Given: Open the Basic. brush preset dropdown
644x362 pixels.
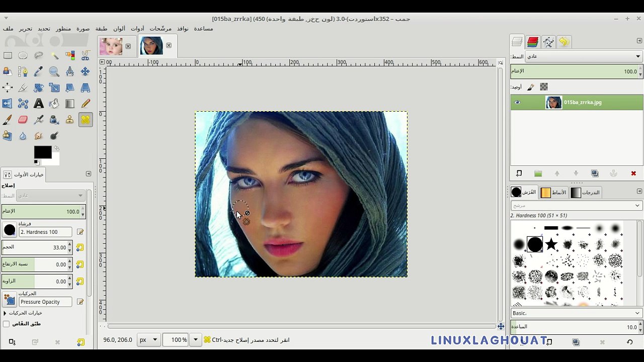Looking at the screenshot, I should click(577, 313).
